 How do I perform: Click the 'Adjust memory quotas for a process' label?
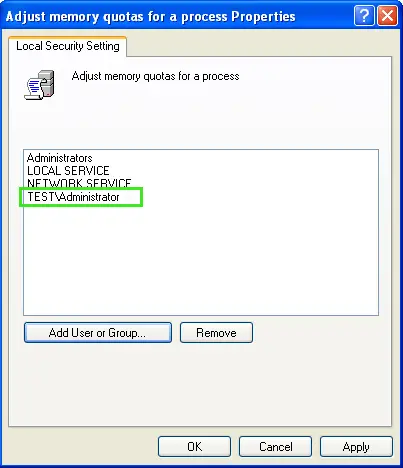point(155,76)
